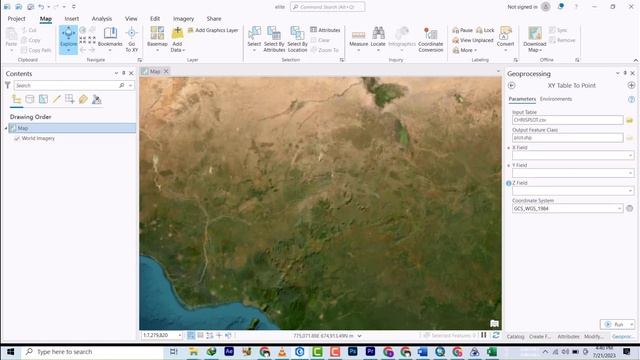
Task: Add a new Graphics Layer
Action: tap(213, 30)
